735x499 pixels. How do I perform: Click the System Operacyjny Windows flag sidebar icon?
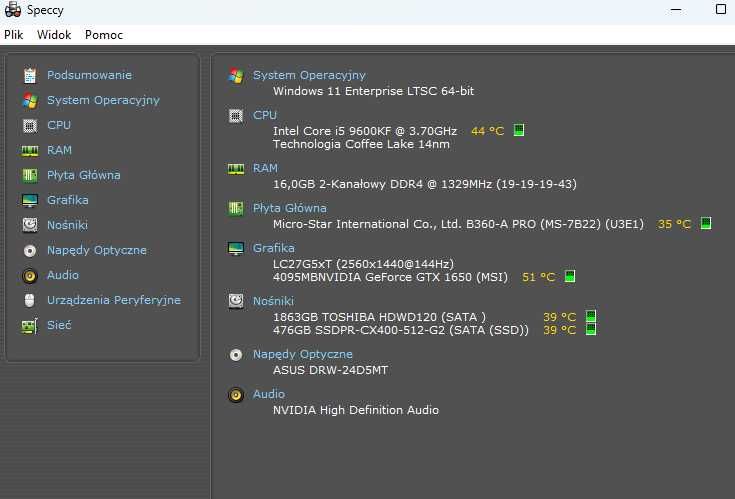[30, 100]
